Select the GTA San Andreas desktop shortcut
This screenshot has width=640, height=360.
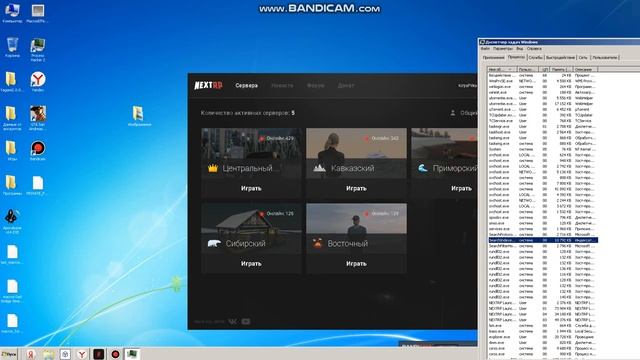coord(38,118)
